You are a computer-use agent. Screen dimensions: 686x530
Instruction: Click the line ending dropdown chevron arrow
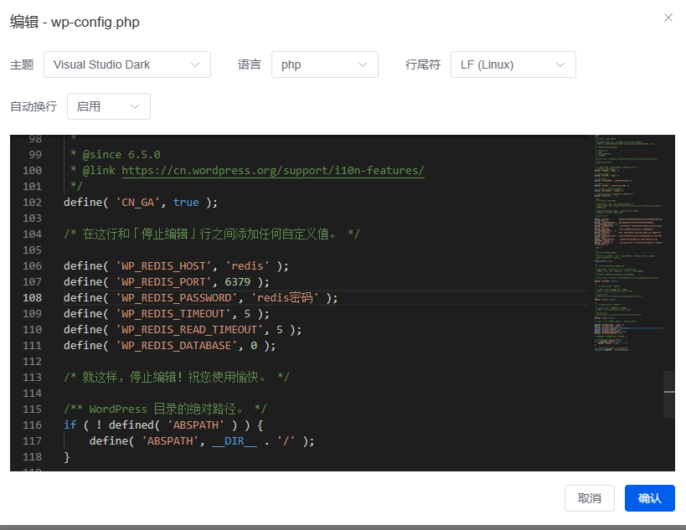560,65
